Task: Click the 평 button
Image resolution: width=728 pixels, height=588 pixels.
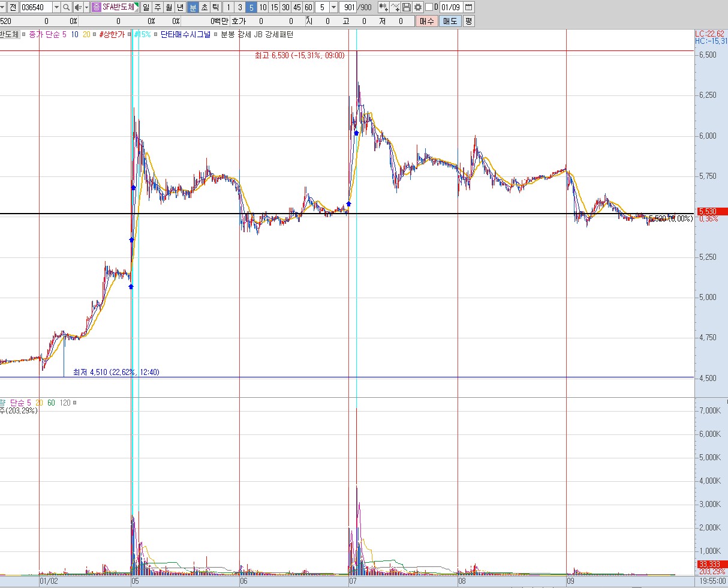Action: [x=469, y=21]
